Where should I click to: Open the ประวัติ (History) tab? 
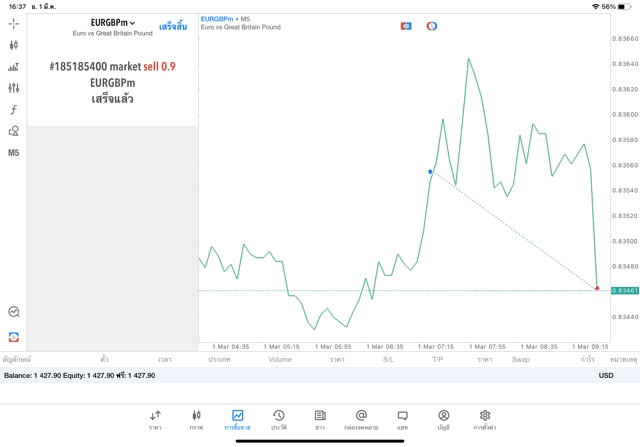(x=279, y=419)
